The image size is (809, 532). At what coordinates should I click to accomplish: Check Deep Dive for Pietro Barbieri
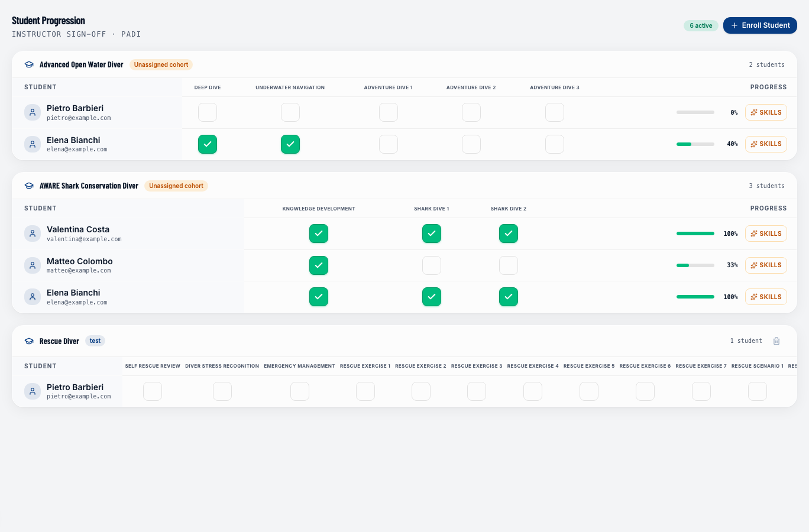coord(208,112)
